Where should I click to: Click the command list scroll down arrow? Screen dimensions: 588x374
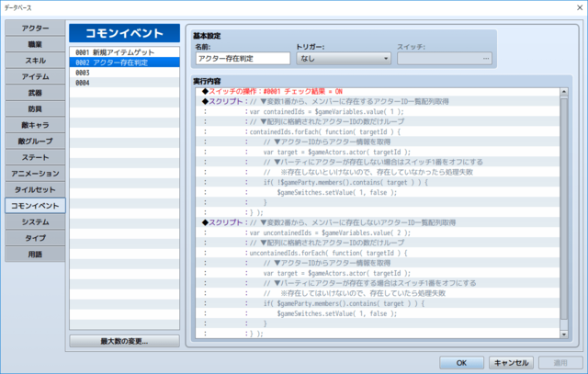click(x=563, y=334)
